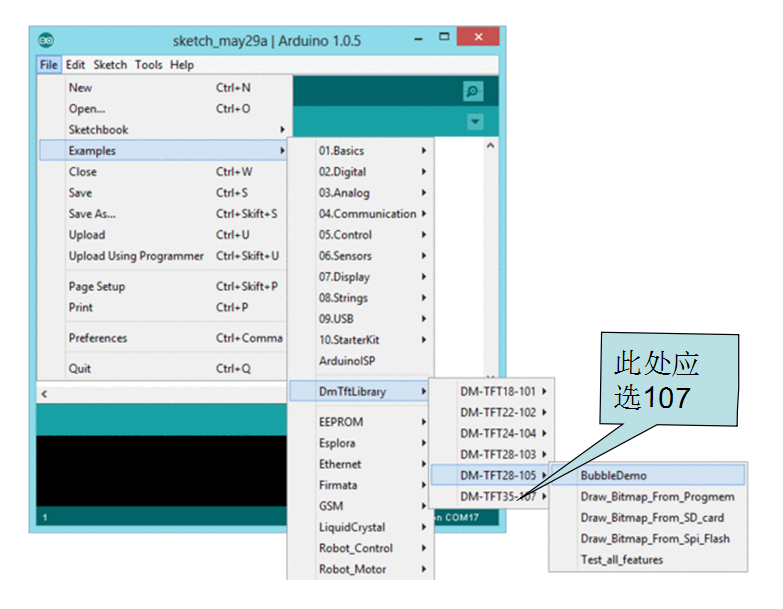Screen dimensions: 783x609
Task: Select Close menu entry
Action: pos(163,172)
